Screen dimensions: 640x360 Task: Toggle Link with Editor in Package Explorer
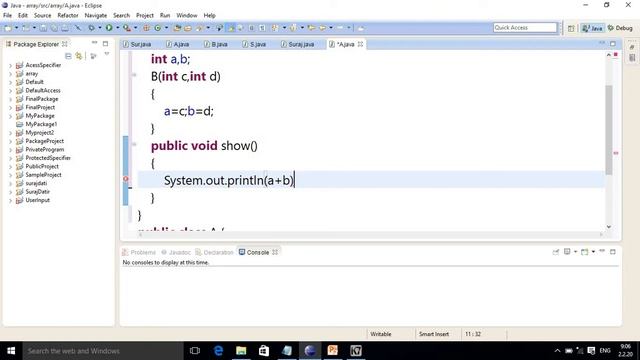tap(79, 56)
